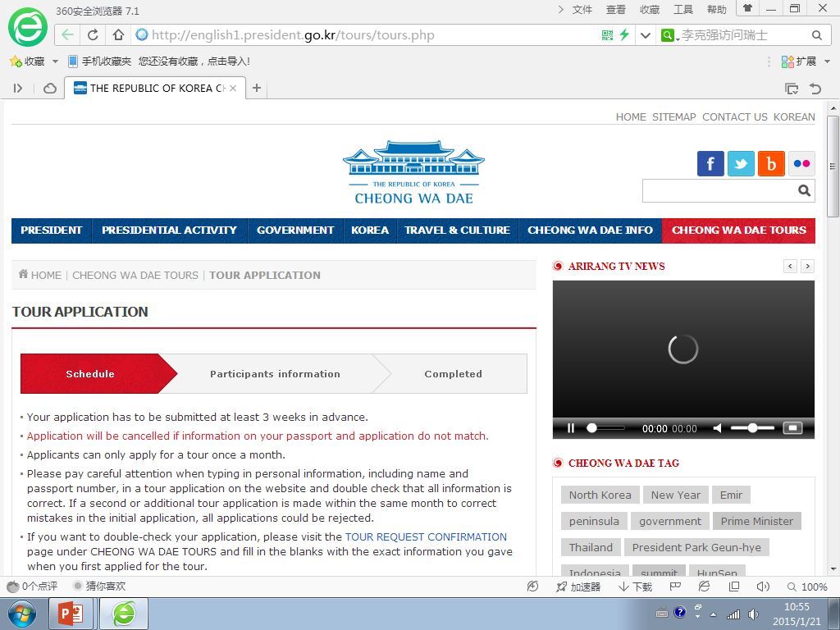Screen dimensions: 840x630
Task: Click the tab list window icon
Action: pos(792,89)
